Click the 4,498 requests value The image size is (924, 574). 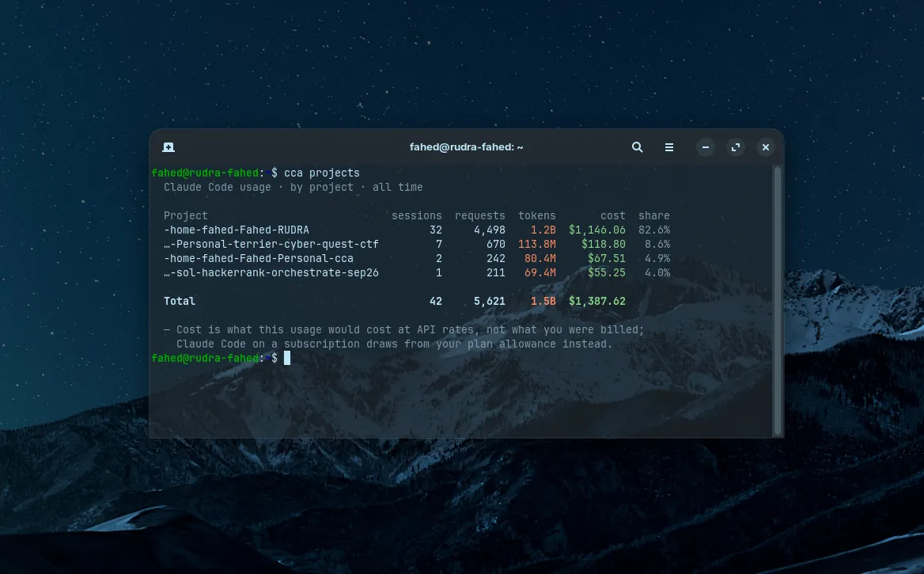pos(490,230)
